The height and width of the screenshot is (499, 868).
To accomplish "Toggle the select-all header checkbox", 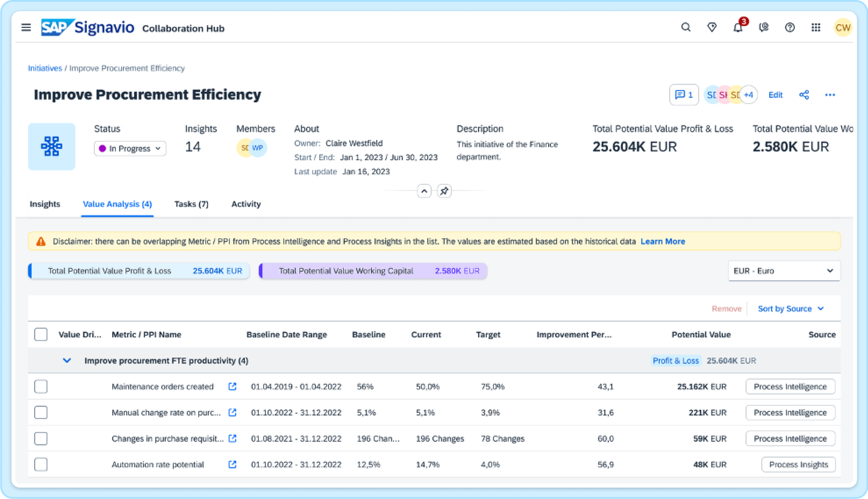I will [x=41, y=334].
